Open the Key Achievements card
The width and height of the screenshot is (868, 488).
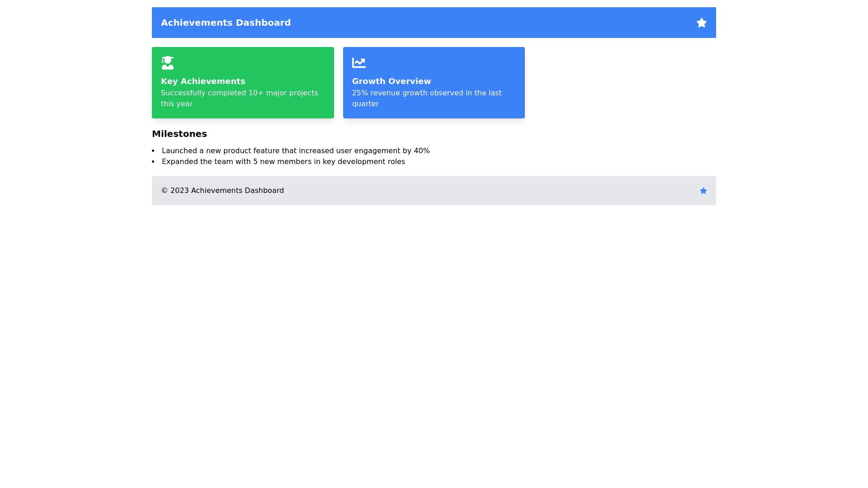point(243,82)
